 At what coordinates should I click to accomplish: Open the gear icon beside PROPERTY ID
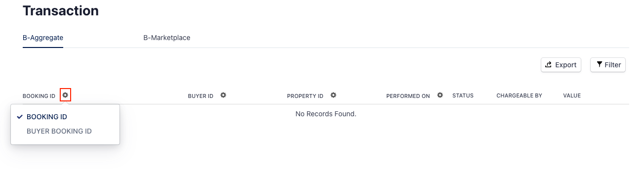coord(333,95)
